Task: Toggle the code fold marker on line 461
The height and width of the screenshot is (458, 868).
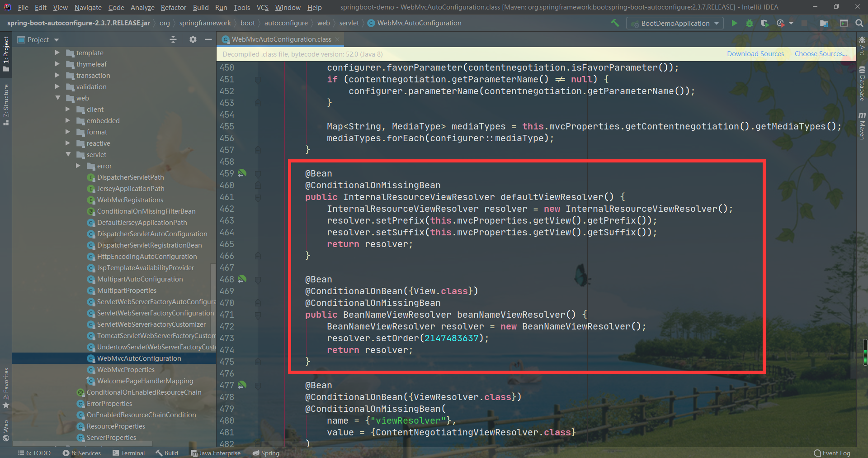Action: [x=258, y=197]
